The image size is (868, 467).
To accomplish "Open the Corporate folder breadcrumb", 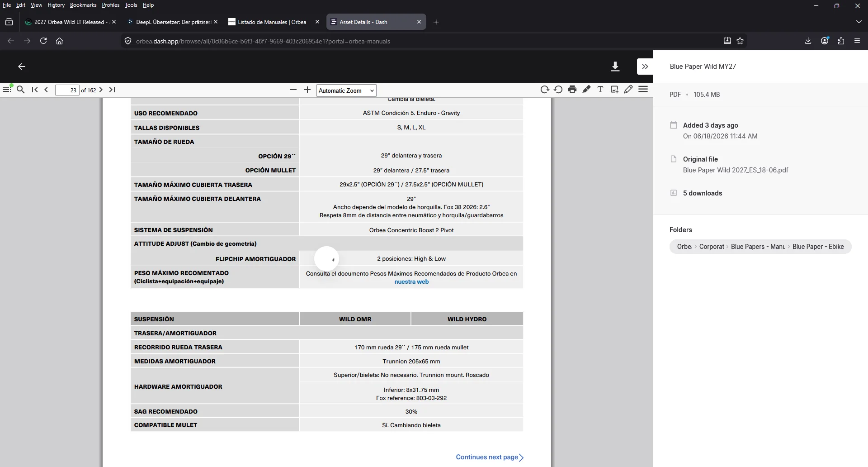I will point(712,247).
